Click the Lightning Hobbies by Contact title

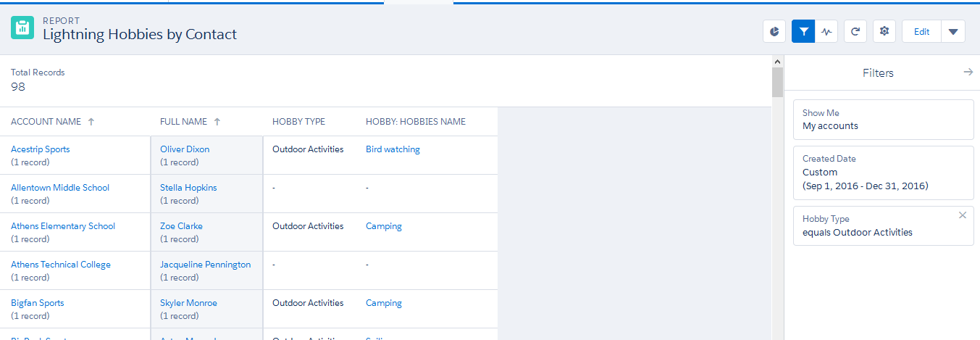140,34
